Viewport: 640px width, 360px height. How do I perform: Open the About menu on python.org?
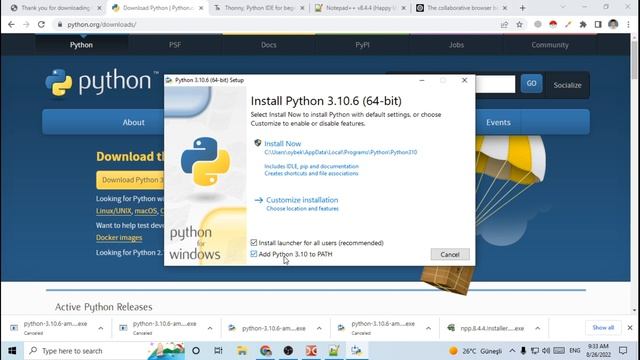coord(133,122)
